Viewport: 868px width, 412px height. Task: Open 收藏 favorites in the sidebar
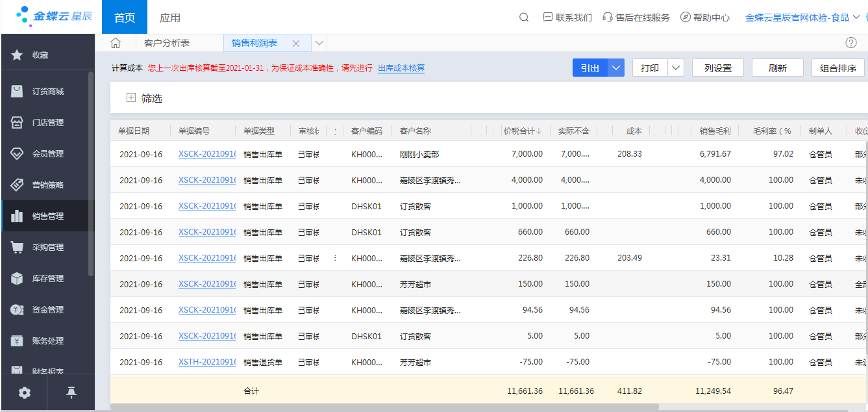point(40,55)
